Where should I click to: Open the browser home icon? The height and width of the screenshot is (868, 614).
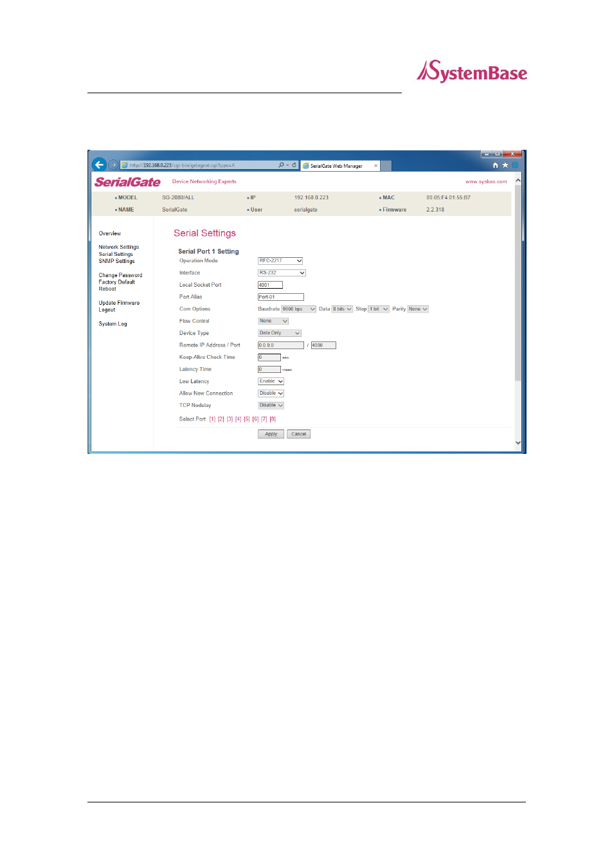tap(495, 165)
